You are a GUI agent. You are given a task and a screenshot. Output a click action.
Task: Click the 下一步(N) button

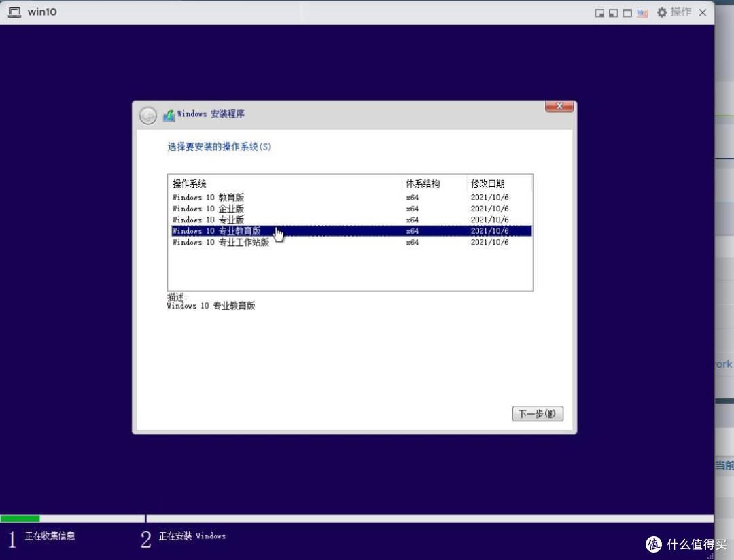click(x=538, y=413)
